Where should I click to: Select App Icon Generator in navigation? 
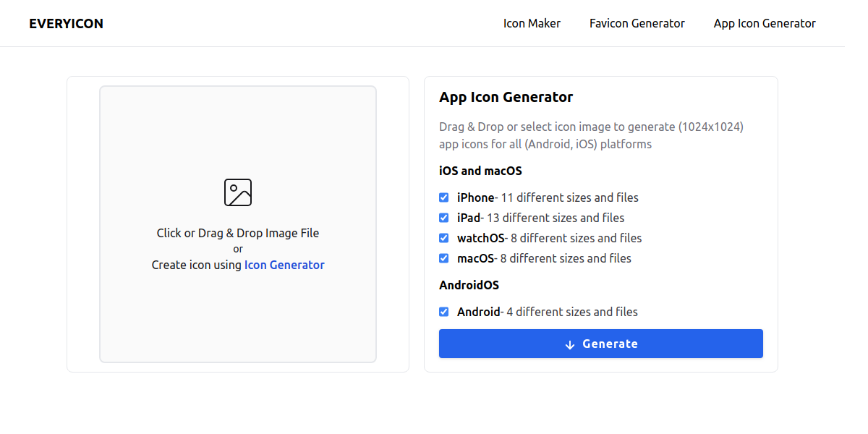point(765,23)
